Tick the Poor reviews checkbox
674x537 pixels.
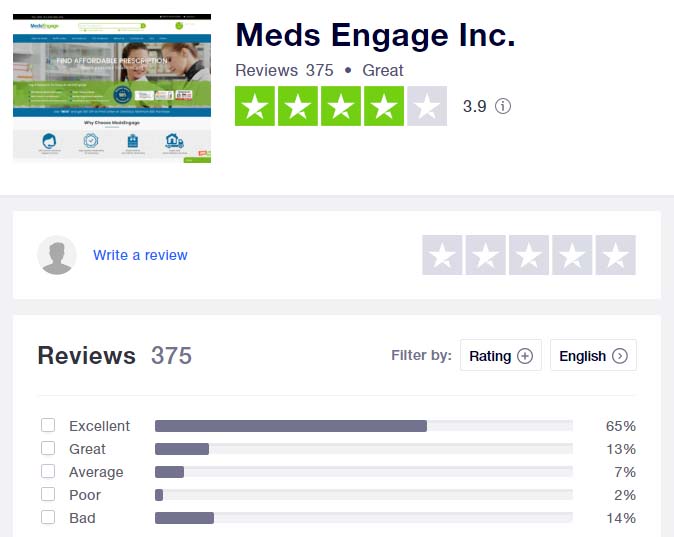pos(48,494)
